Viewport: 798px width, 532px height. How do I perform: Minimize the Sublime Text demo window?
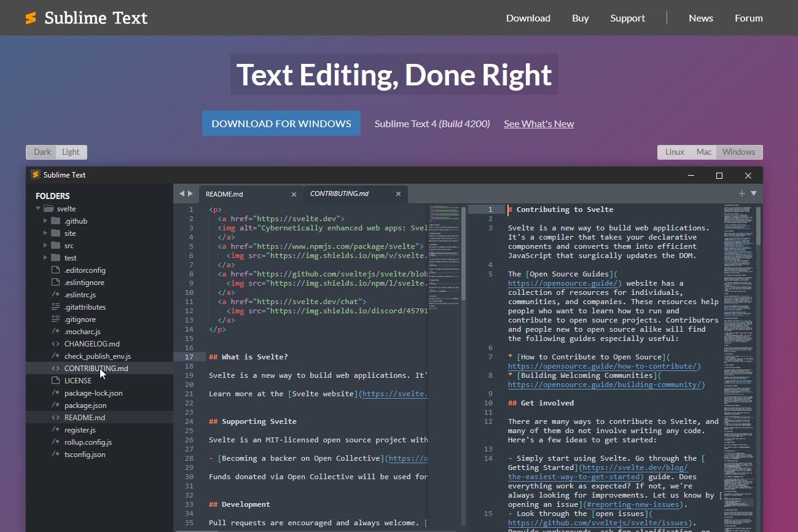point(690,176)
